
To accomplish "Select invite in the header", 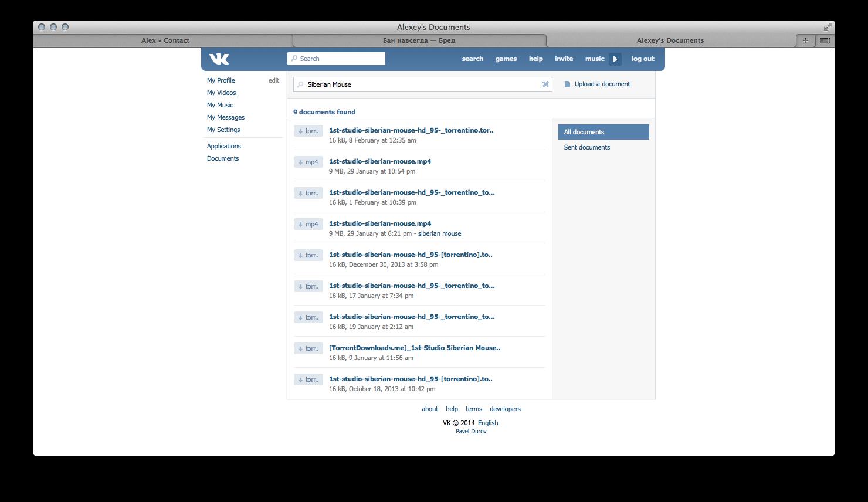I will (x=564, y=59).
